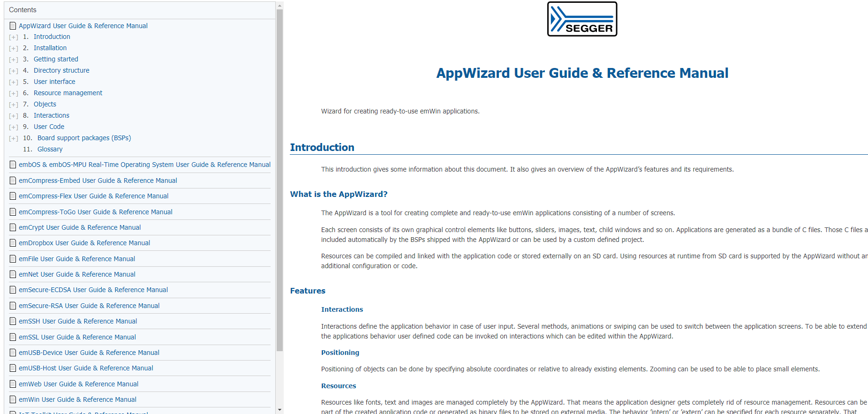Image resolution: width=868 pixels, height=414 pixels.
Task: Click document icon beside emSecure-ECDSA manual
Action: pyautogui.click(x=13, y=290)
